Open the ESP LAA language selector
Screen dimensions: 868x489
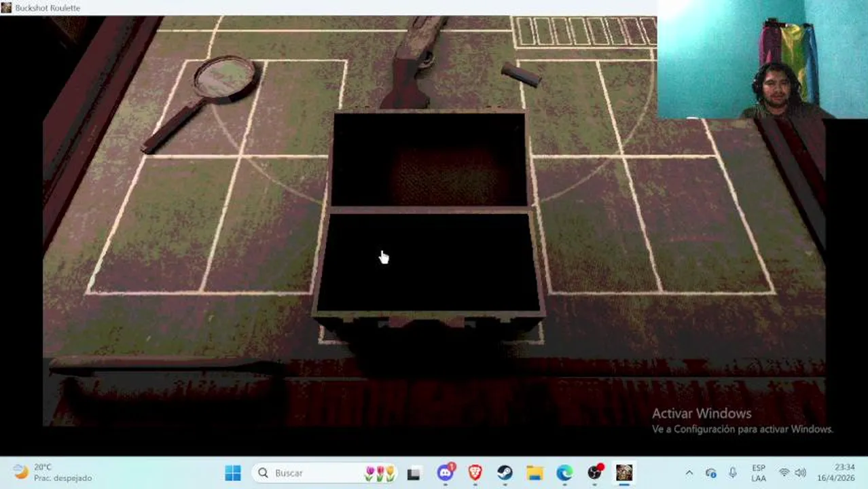[x=759, y=473]
